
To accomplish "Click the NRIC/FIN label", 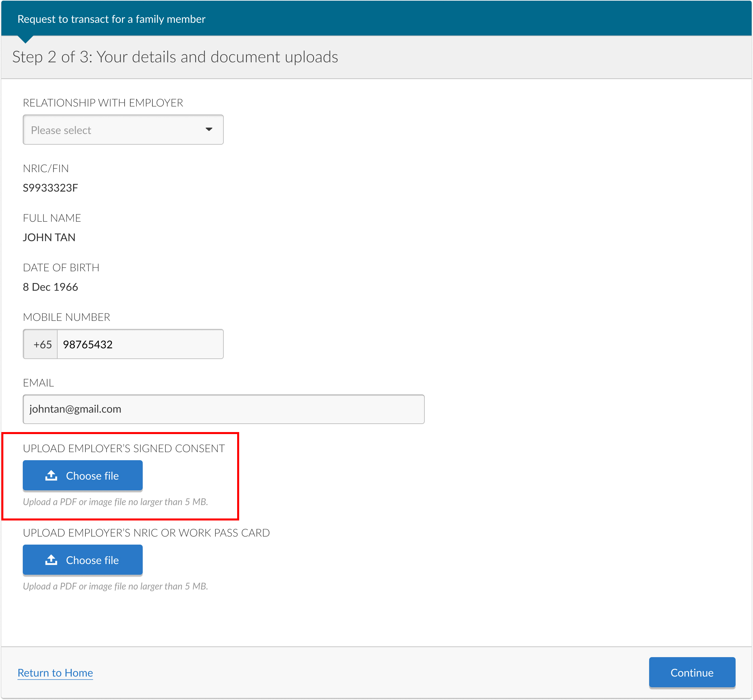I will point(46,168).
